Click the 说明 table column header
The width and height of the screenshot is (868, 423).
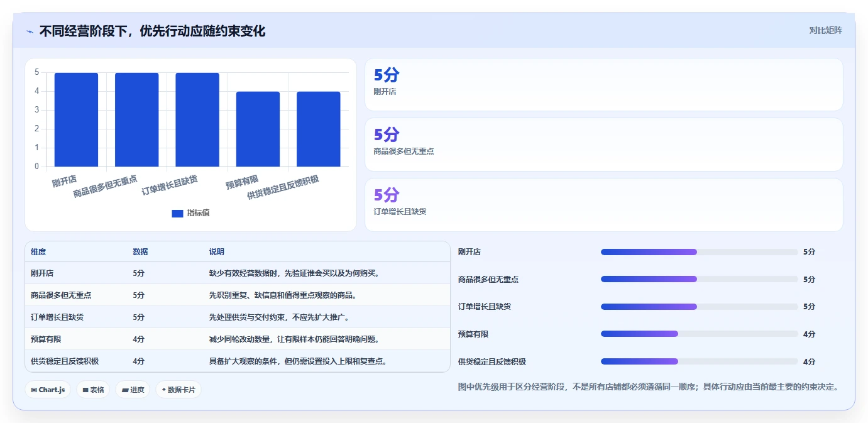click(217, 251)
